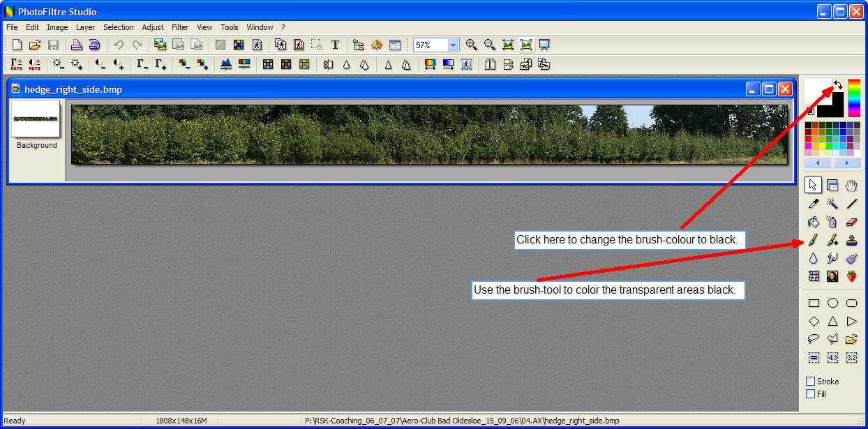Select the Hand move tool

(851, 185)
